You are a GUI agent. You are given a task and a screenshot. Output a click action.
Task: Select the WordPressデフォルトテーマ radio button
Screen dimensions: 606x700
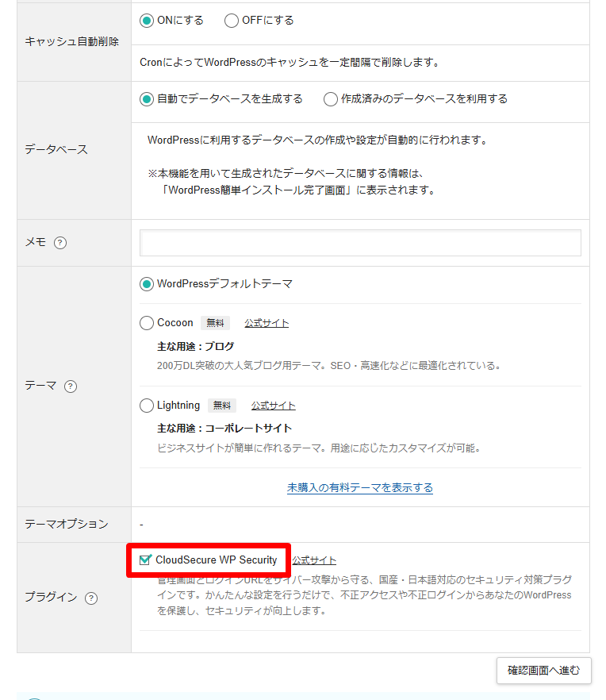147,283
